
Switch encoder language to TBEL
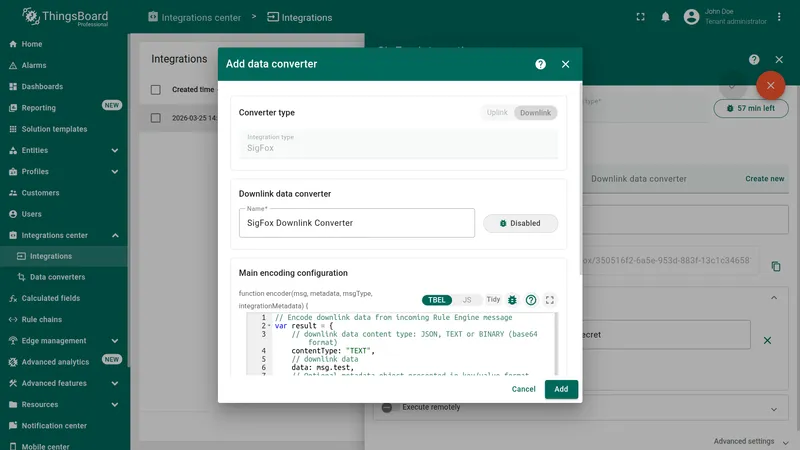click(x=436, y=300)
